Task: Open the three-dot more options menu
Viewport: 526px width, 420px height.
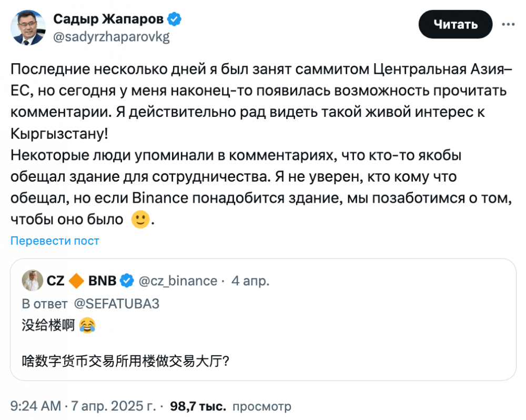Action: coord(508,24)
